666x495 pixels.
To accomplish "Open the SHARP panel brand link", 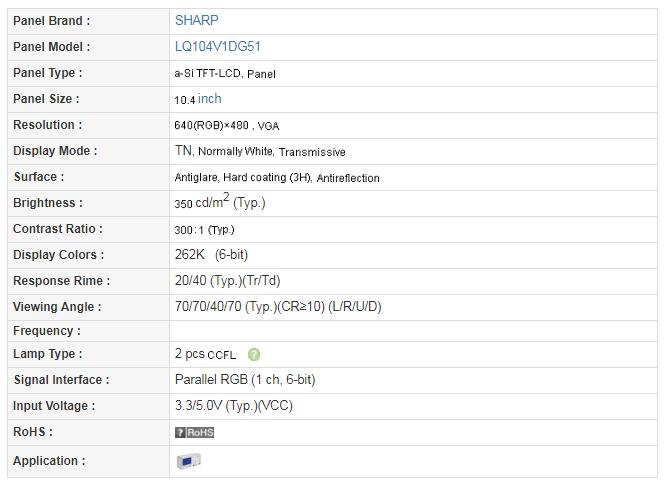I will (x=197, y=20).
